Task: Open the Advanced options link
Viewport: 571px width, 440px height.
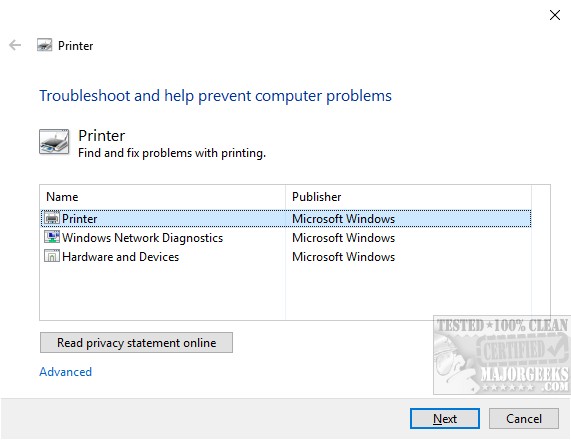Action: coord(66,372)
